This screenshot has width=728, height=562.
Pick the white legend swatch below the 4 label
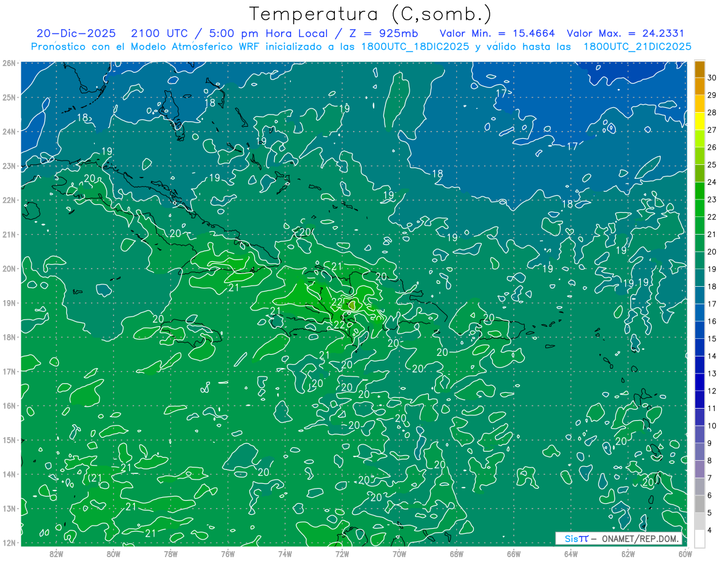pyautogui.click(x=699, y=538)
